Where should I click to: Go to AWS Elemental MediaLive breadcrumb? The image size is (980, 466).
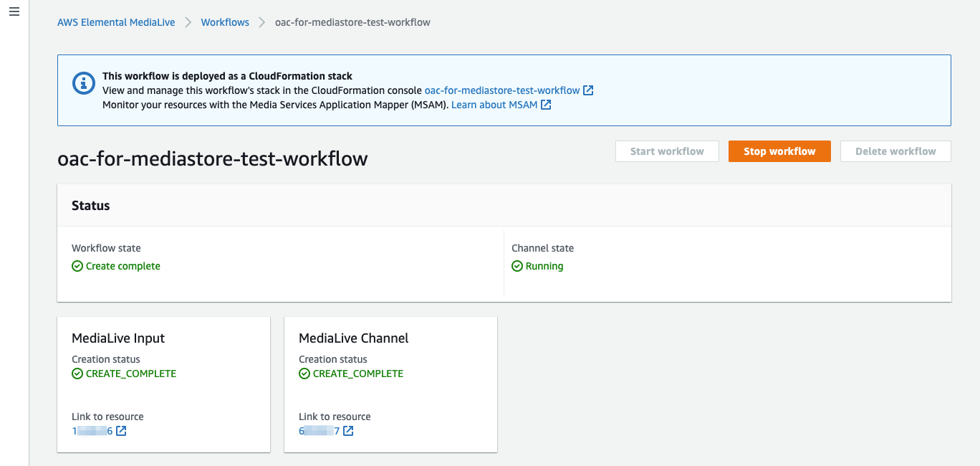pyautogui.click(x=116, y=22)
